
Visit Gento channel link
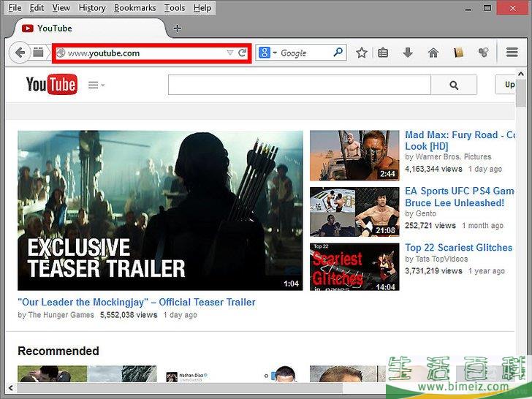[425, 213]
